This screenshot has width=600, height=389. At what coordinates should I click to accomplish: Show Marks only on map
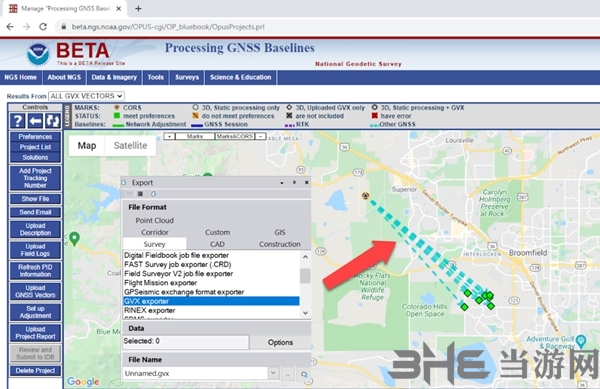(x=195, y=136)
